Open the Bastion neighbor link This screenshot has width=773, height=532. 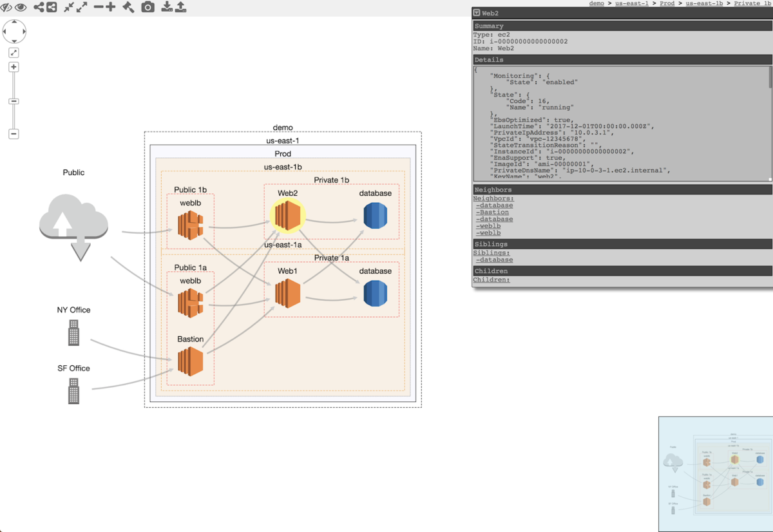[x=491, y=212]
